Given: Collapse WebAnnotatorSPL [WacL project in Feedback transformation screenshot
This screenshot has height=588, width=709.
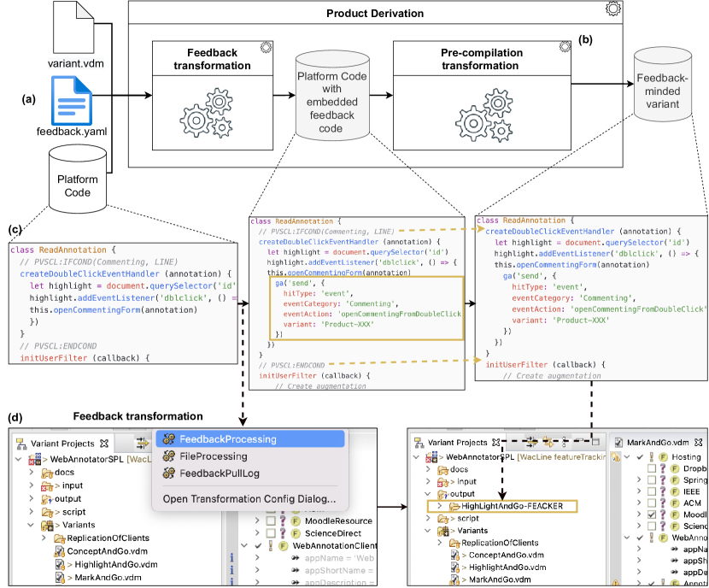Looking at the screenshot, I should coord(18,459).
